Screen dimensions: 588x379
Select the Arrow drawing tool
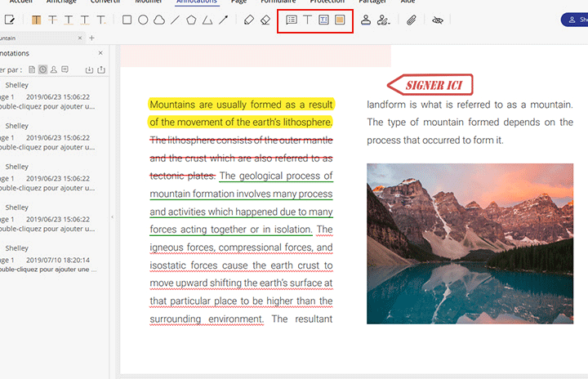(224, 20)
